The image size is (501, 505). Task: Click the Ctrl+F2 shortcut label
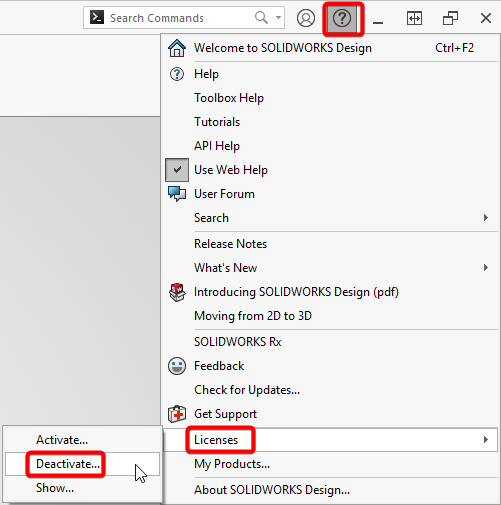[454, 48]
